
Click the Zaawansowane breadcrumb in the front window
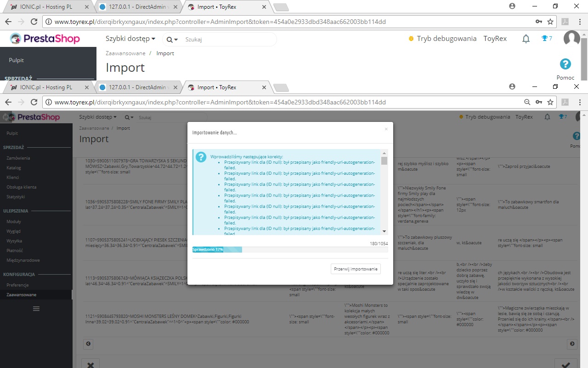click(x=94, y=128)
